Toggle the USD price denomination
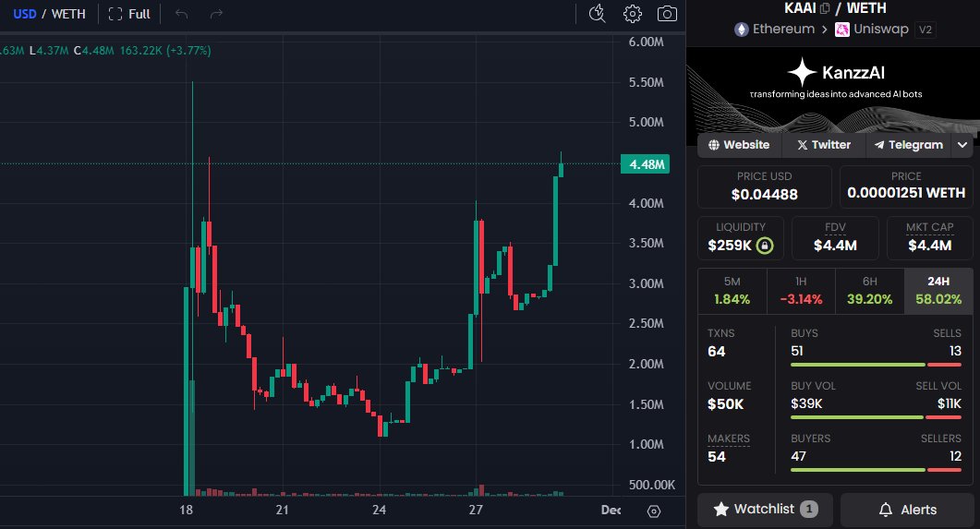Viewport: 980px width, 529px height. pyautogui.click(x=25, y=14)
